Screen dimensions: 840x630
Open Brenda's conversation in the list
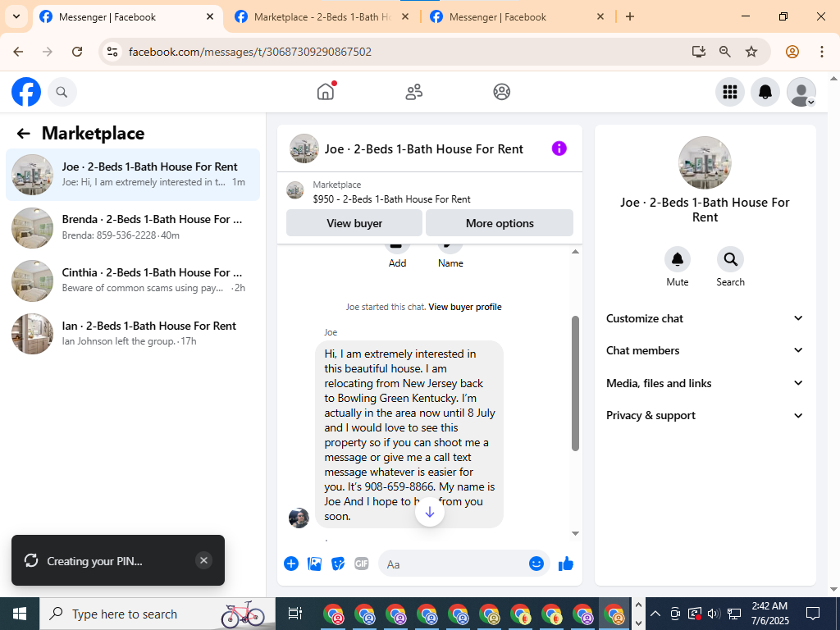[x=133, y=228]
